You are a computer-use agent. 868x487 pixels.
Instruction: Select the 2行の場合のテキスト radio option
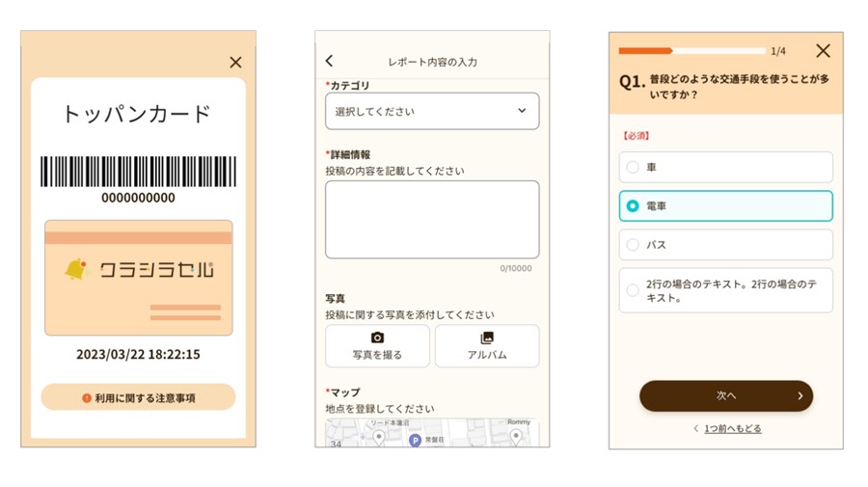tap(725, 290)
